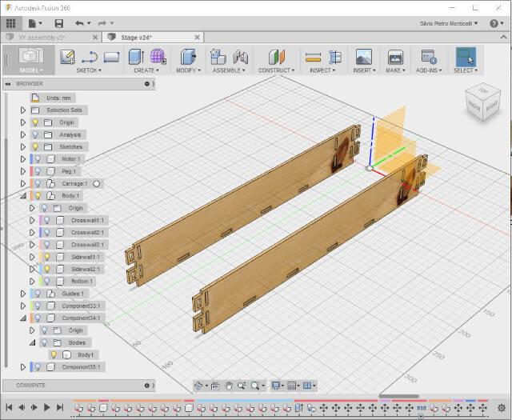The height and width of the screenshot is (420, 512).
Task: Collapse the Body:1 component tree
Action: (23, 196)
